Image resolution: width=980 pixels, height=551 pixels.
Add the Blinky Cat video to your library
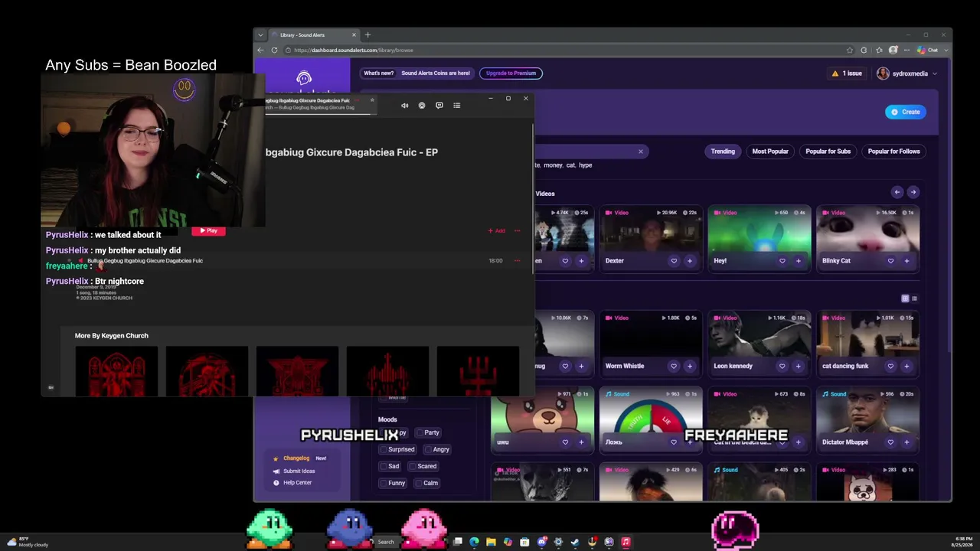[906, 261]
